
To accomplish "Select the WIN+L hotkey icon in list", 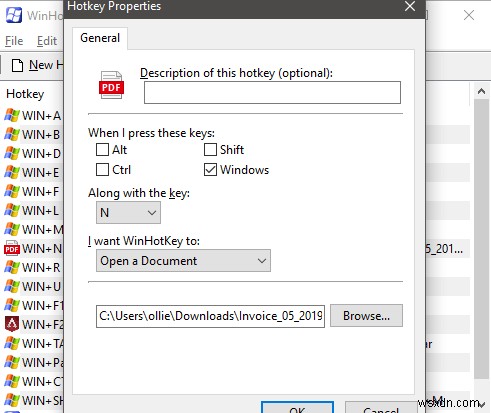I will tap(12, 210).
